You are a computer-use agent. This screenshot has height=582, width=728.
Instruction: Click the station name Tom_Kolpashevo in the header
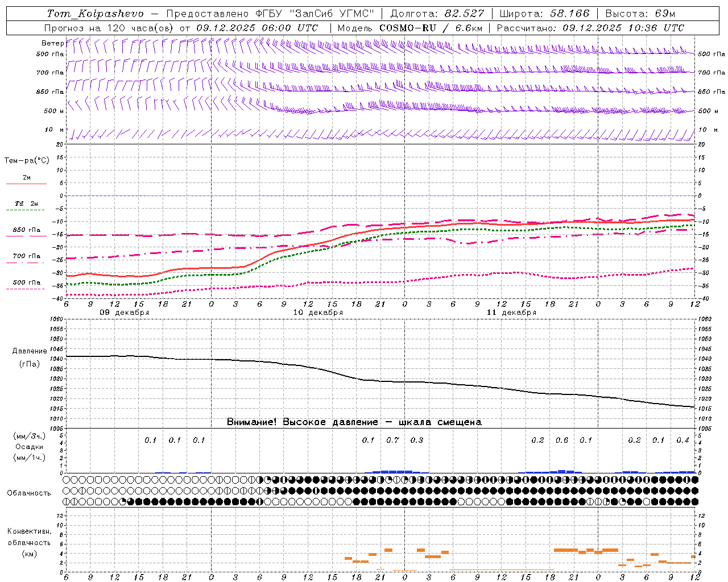[95, 14]
